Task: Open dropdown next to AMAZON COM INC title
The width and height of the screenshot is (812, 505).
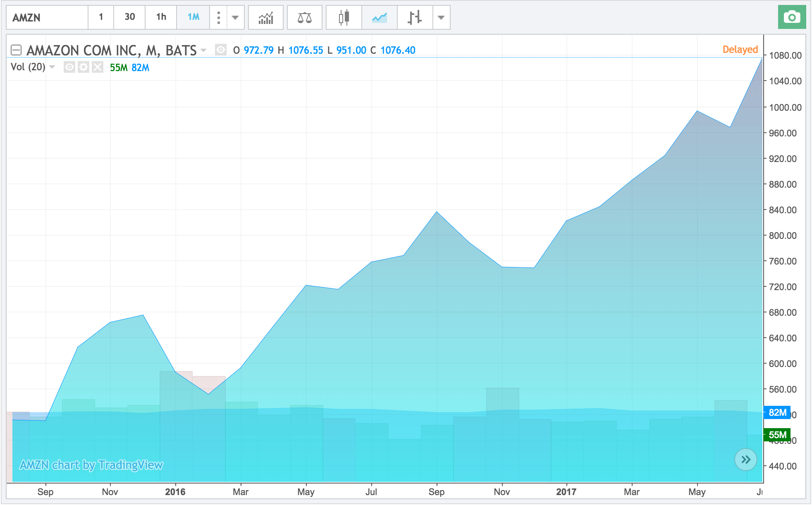Action: (203, 50)
